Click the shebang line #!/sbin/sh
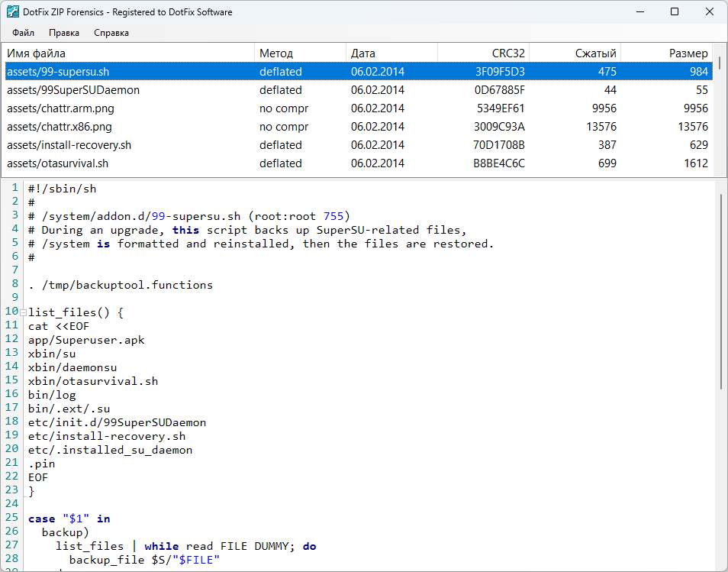728x572 pixels. [63, 189]
